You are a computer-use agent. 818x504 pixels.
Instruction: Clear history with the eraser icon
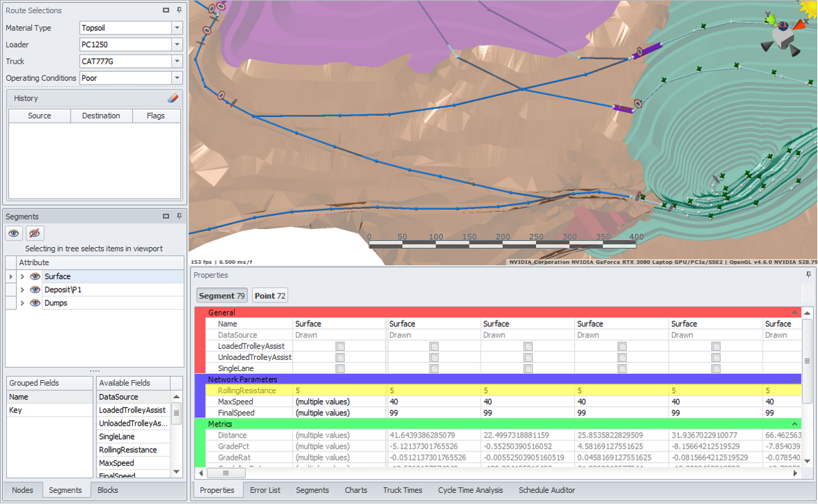[x=172, y=98]
